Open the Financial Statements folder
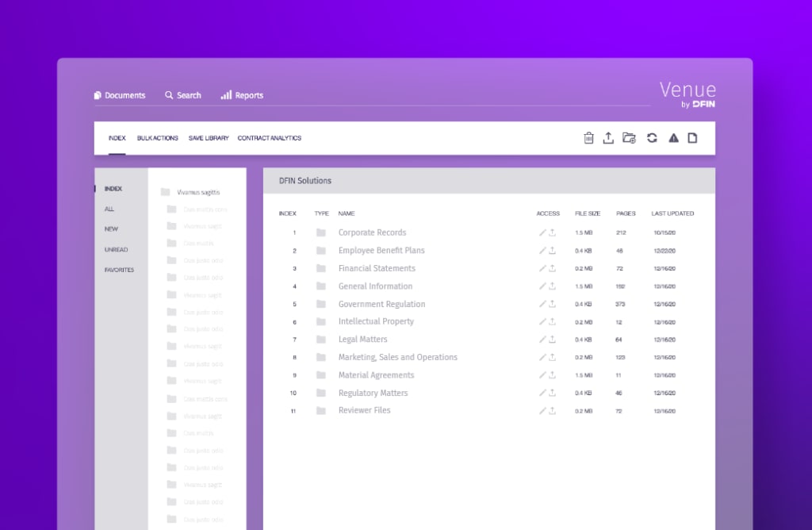Viewport: 812px width, 530px height. click(x=377, y=268)
